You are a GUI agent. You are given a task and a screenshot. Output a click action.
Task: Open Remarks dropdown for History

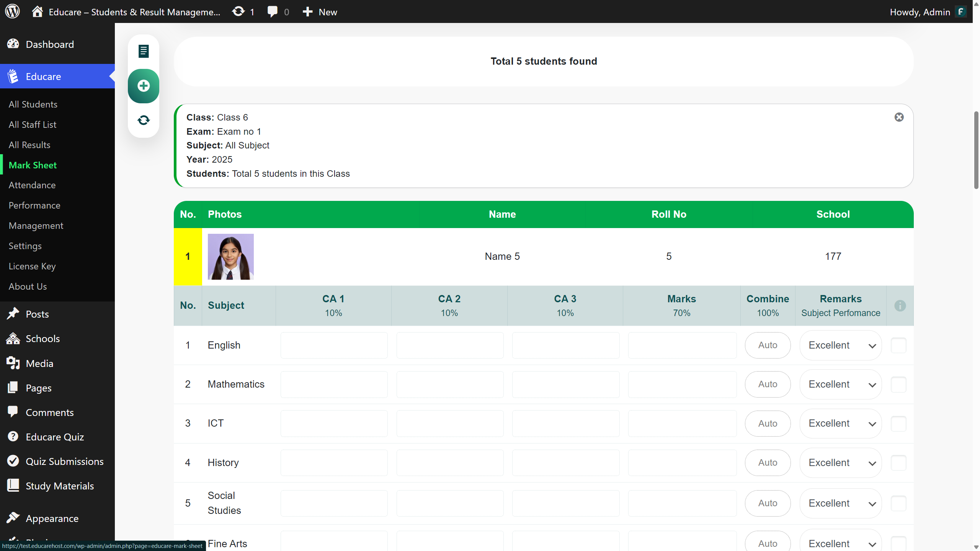click(x=841, y=463)
